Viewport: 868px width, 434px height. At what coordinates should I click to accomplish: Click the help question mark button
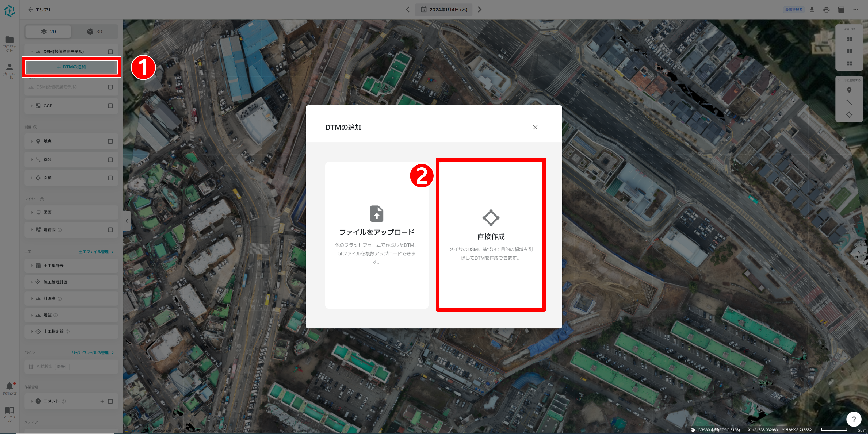(854, 419)
